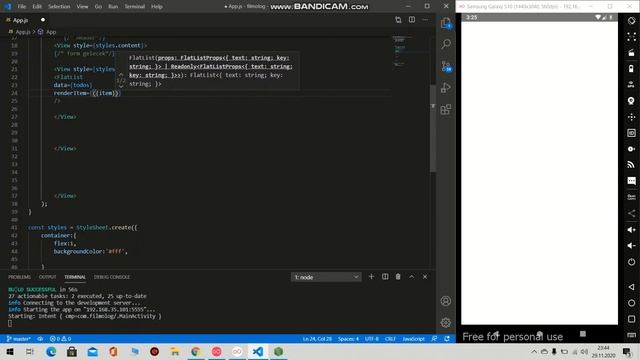This screenshot has height=360, width=640.
Task: Click the Open Changes icon in editor toolbar
Action: (x=398, y=20)
